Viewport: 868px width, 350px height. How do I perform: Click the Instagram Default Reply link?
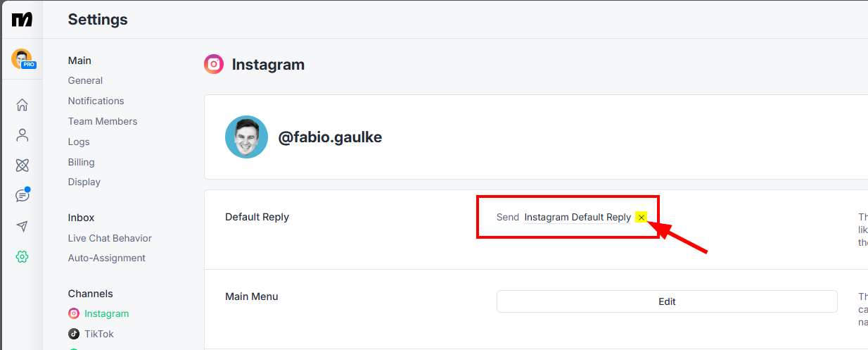click(577, 217)
